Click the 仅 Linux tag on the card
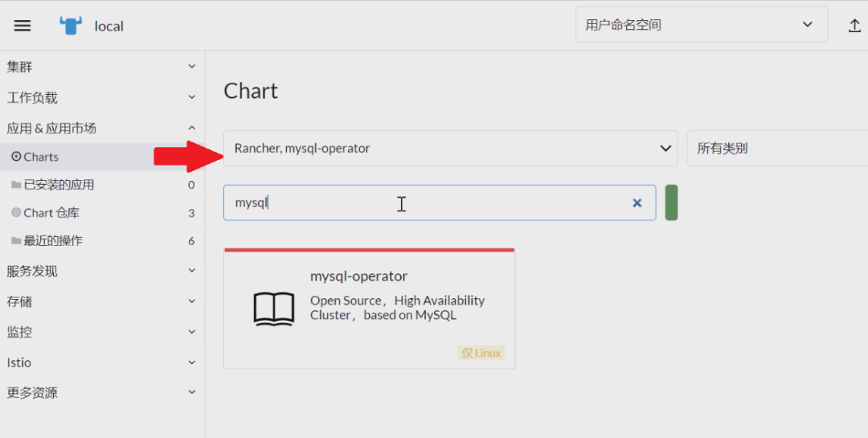Screen dimensions: 868x438 pyautogui.click(x=481, y=353)
